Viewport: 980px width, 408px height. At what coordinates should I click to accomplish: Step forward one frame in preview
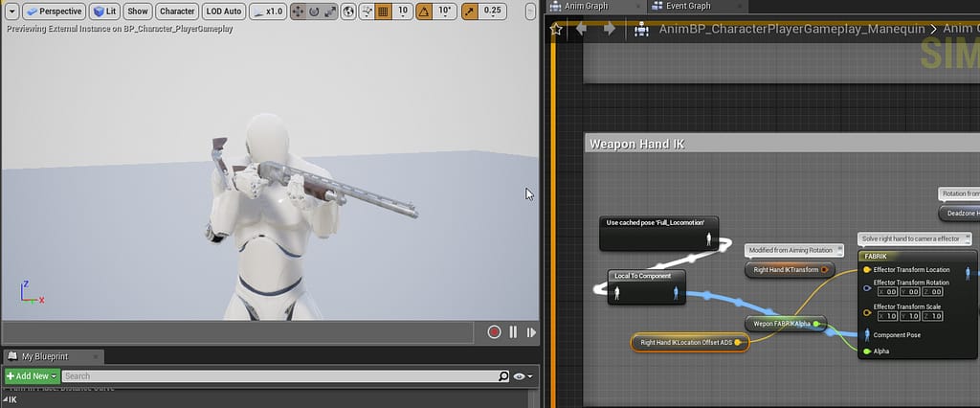[x=531, y=332]
